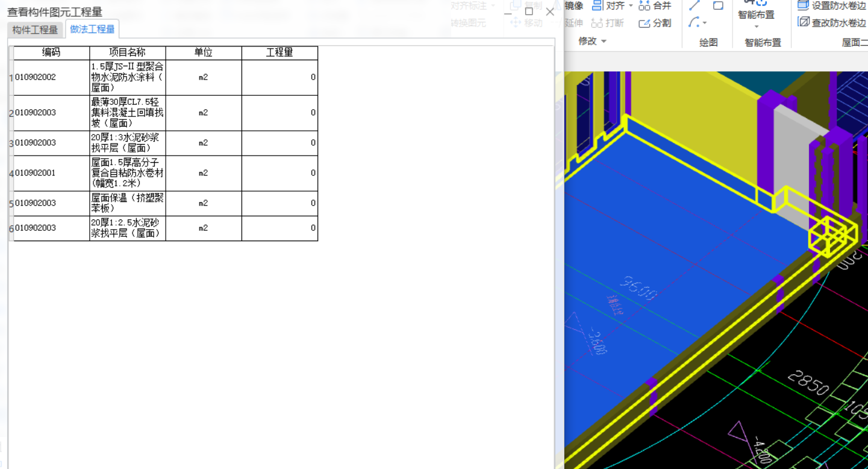The height and width of the screenshot is (469, 868).
Task: Click the 单位 column header
Action: point(204,53)
